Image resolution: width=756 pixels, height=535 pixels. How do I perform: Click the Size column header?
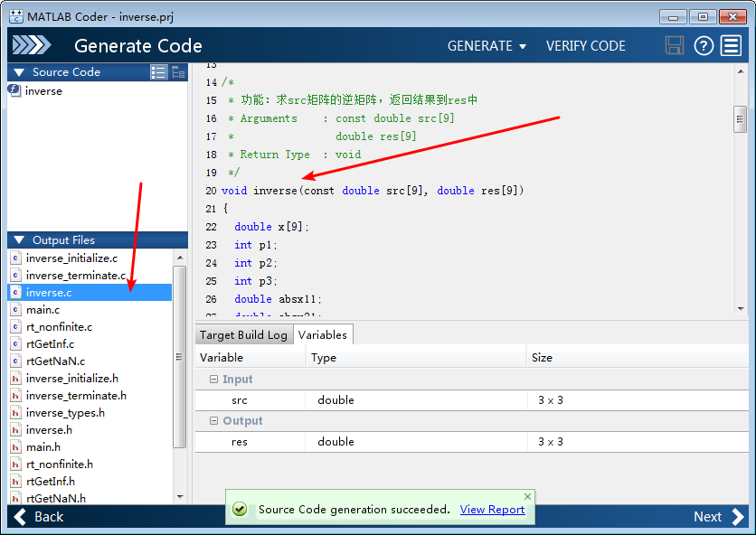[x=638, y=358]
